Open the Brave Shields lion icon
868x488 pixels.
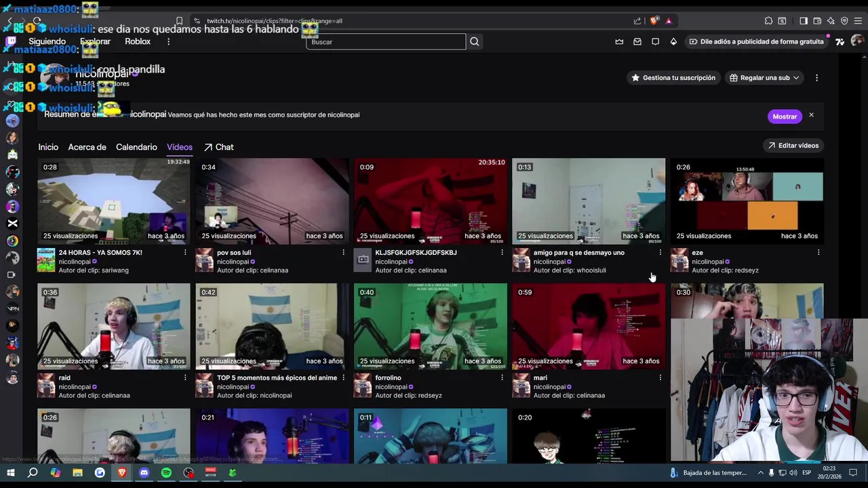654,20
